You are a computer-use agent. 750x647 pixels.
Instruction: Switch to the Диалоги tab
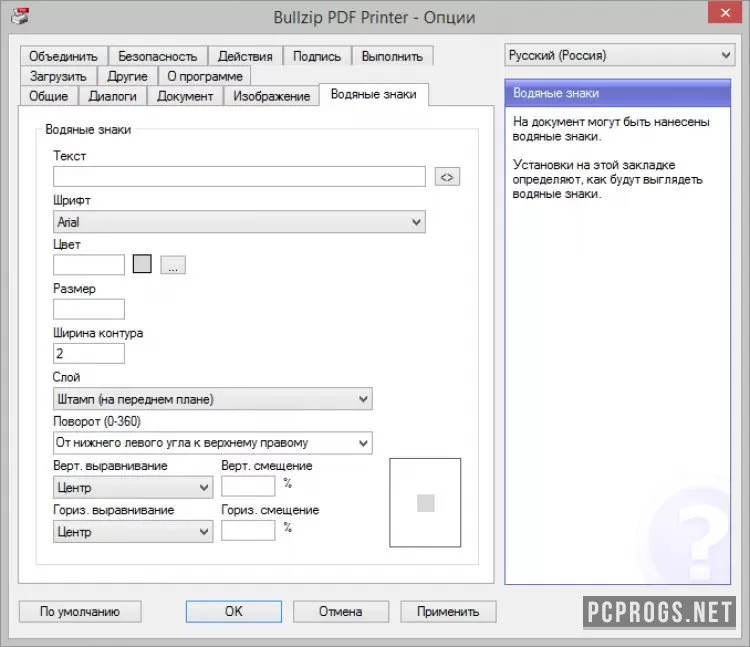click(112, 96)
